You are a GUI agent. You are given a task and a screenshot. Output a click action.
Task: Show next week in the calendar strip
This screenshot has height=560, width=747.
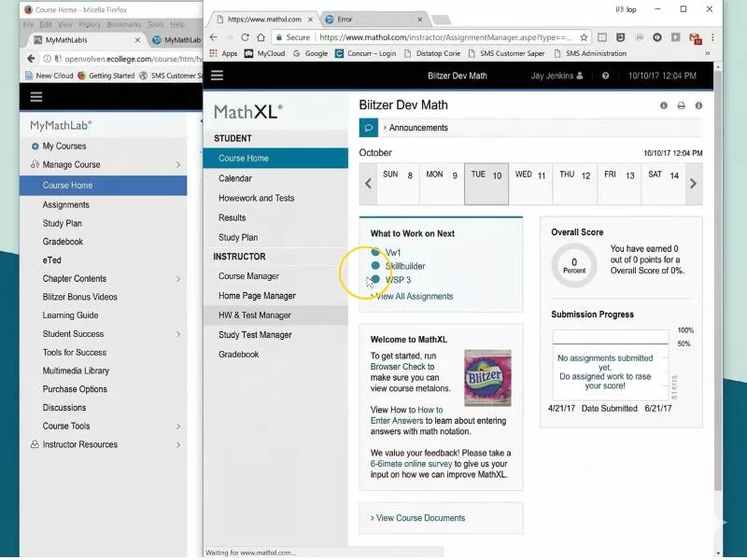[x=693, y=184]
